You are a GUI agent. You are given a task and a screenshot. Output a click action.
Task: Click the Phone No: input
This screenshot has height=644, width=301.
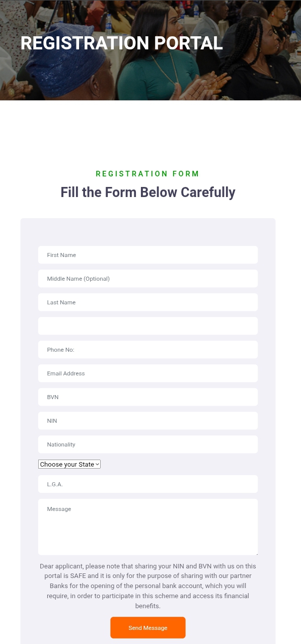click(x=148, y=350)
